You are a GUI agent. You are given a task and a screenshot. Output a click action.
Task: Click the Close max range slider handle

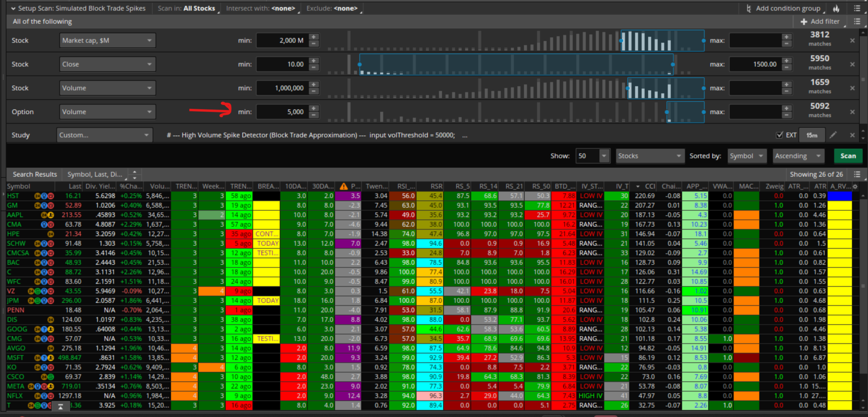[673, 64]
